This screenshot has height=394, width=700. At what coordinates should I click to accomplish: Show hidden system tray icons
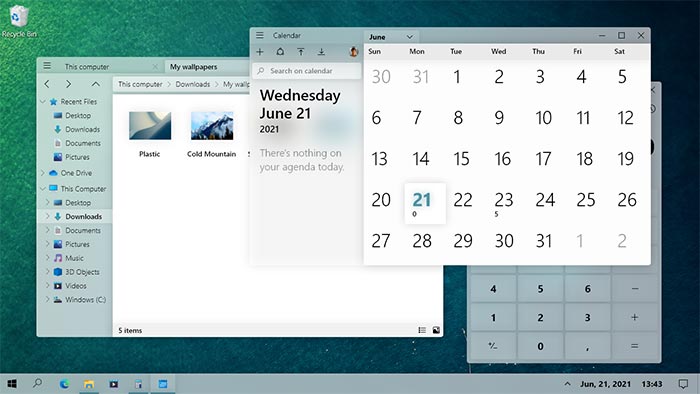(x=567, y=384)
